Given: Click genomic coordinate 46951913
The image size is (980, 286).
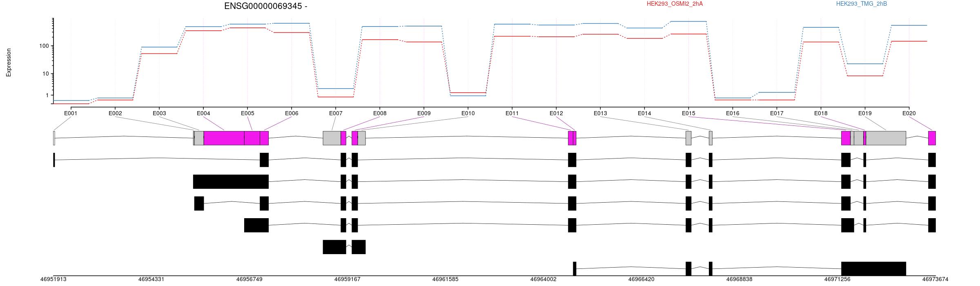Looking at the screenshot, I should point(53,279).
